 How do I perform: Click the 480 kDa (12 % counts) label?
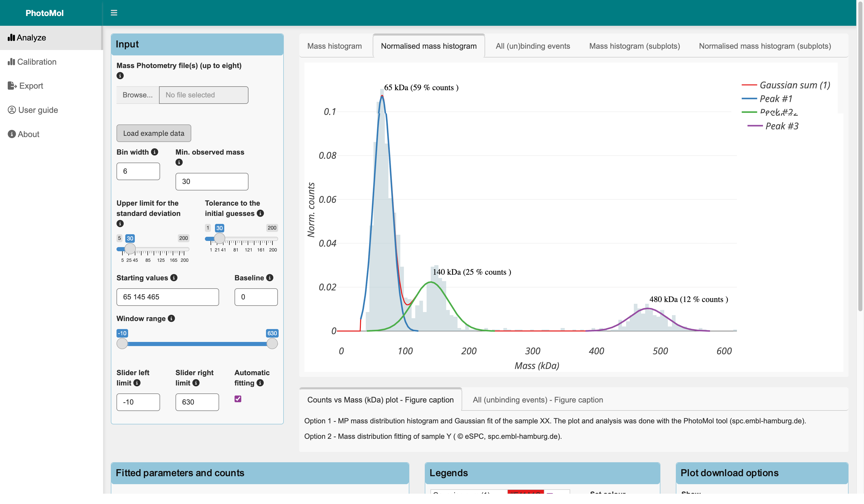click(689, 299)
